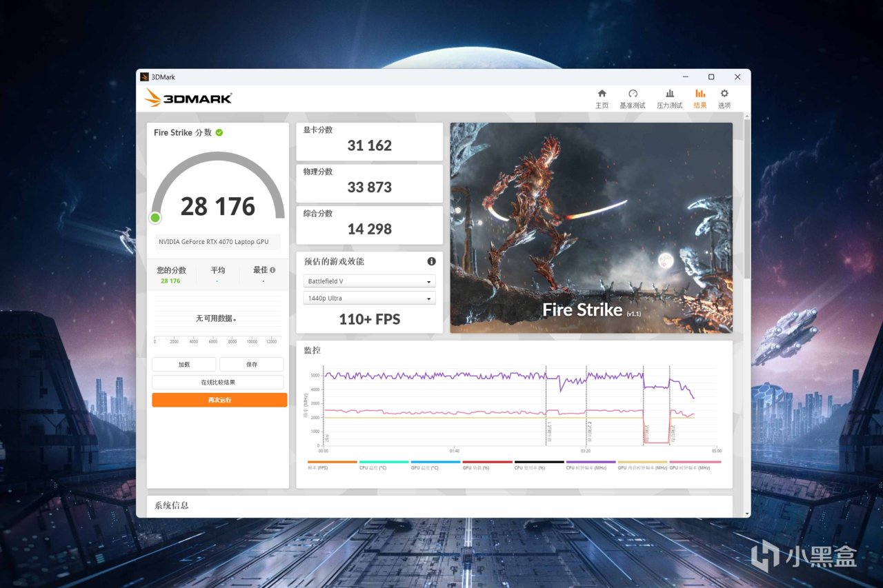Open the 选项 options tab
The width and height of the screenshot is (883, 588).
click(724, 99)
